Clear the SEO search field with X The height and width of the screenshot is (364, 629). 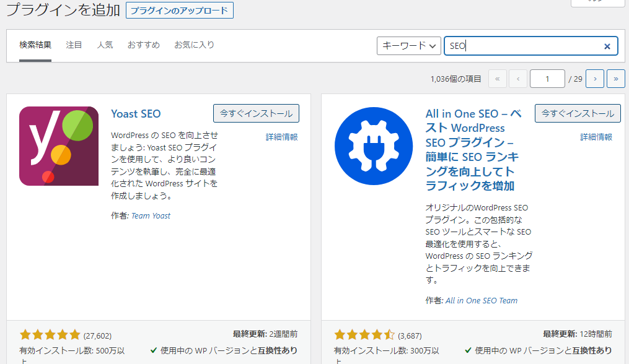tap(607, 46)
